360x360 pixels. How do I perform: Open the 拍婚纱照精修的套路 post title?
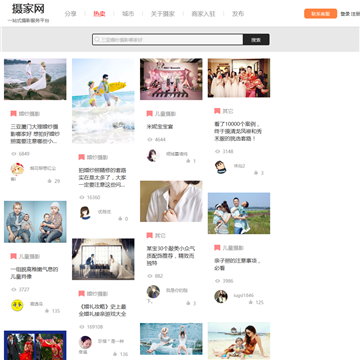pyautogui.click(x=102, y=177)
